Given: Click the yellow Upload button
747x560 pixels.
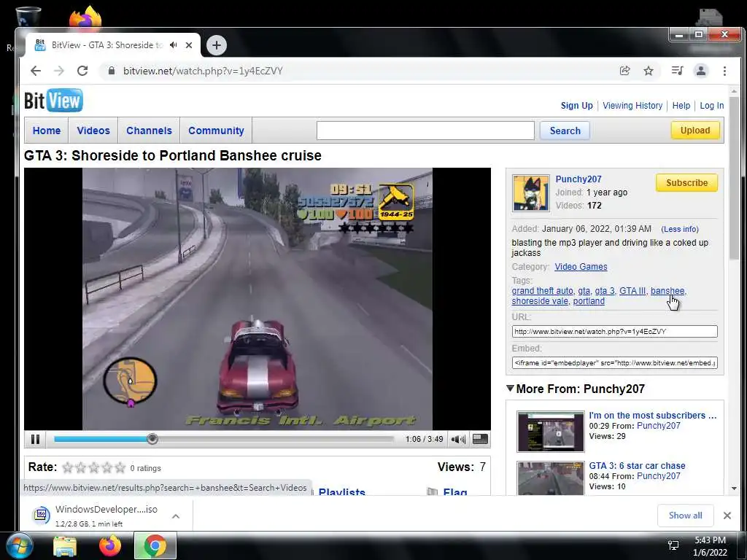Looking at the screenshot, I should [x=695, y=131].
